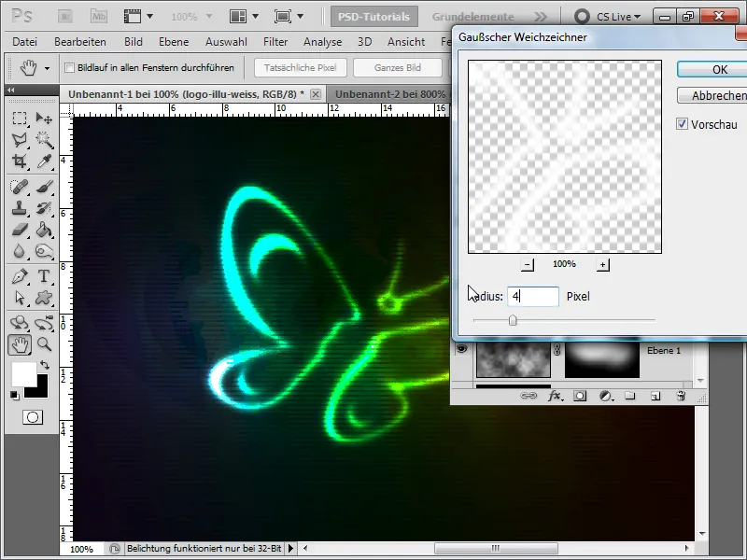The width and height of the screenshot is (747, 560).
Task: Enable Bildlauf in allen Fenstern durchführen
Action: [x=69, y=68]
